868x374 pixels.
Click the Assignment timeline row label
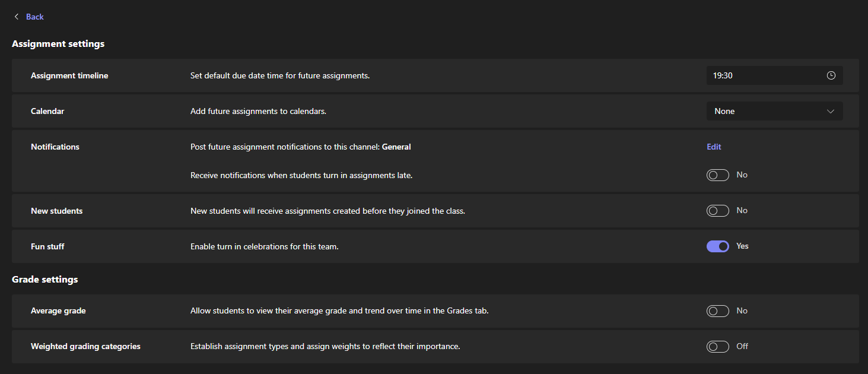click(69, 75)
